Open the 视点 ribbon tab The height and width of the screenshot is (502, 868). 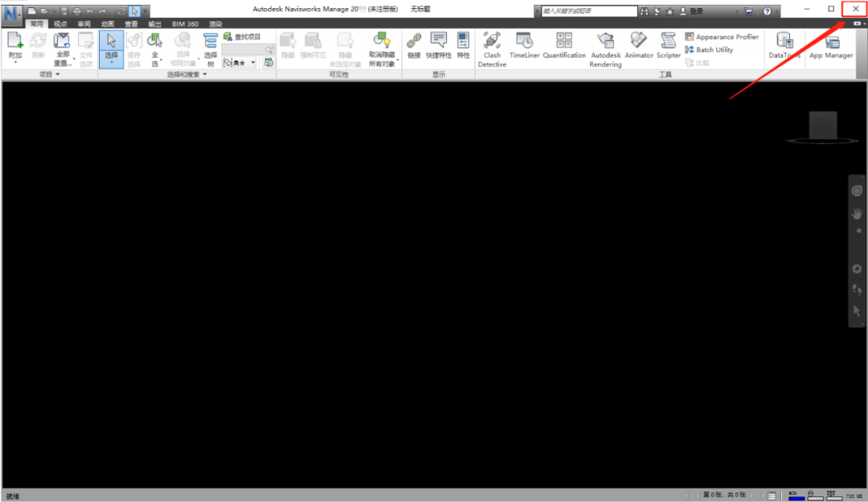(60, 24)
